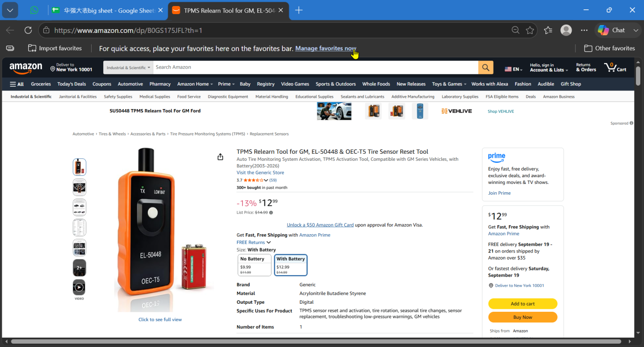
Task: Select the No Battery size option
Action: pos(255,265)
